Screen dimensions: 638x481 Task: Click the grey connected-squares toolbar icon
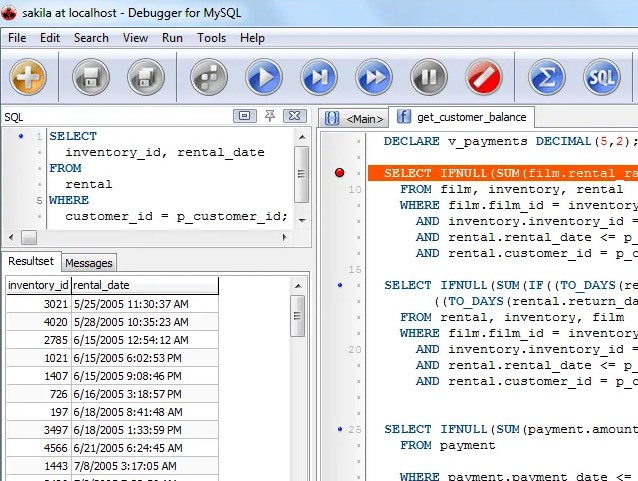click(209, 77)
